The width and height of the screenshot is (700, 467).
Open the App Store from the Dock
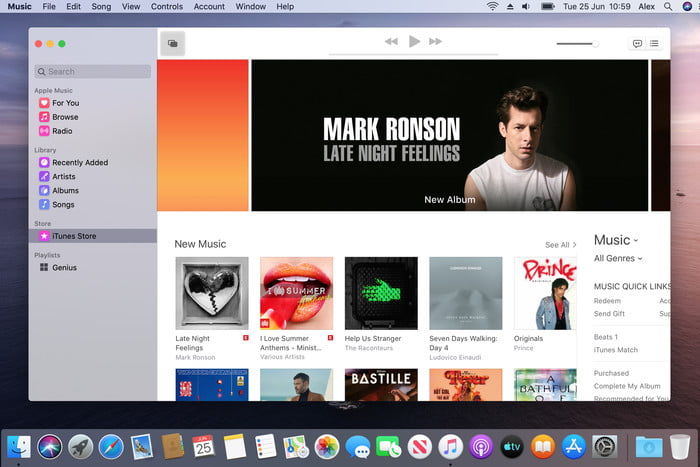(574, 446)
